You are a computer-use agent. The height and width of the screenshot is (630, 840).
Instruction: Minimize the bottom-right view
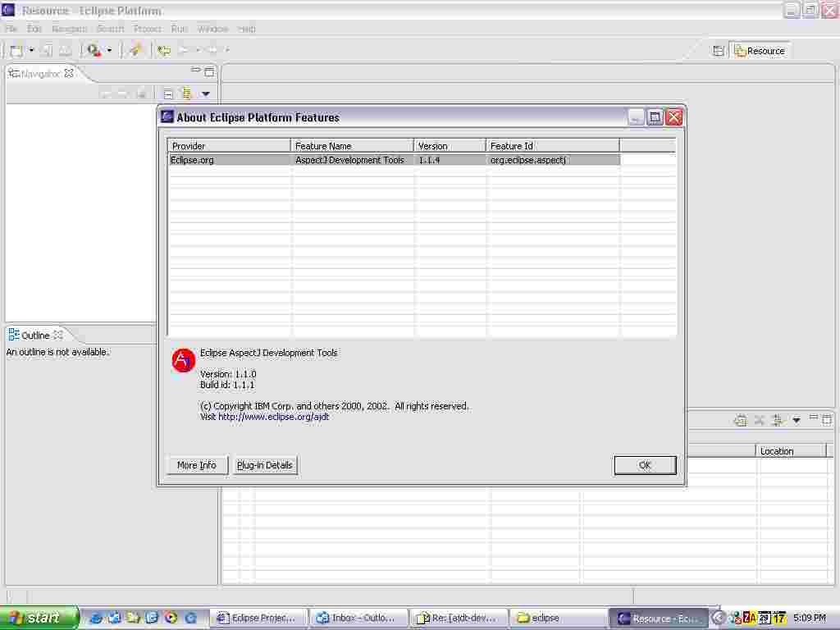coord(813,418)
